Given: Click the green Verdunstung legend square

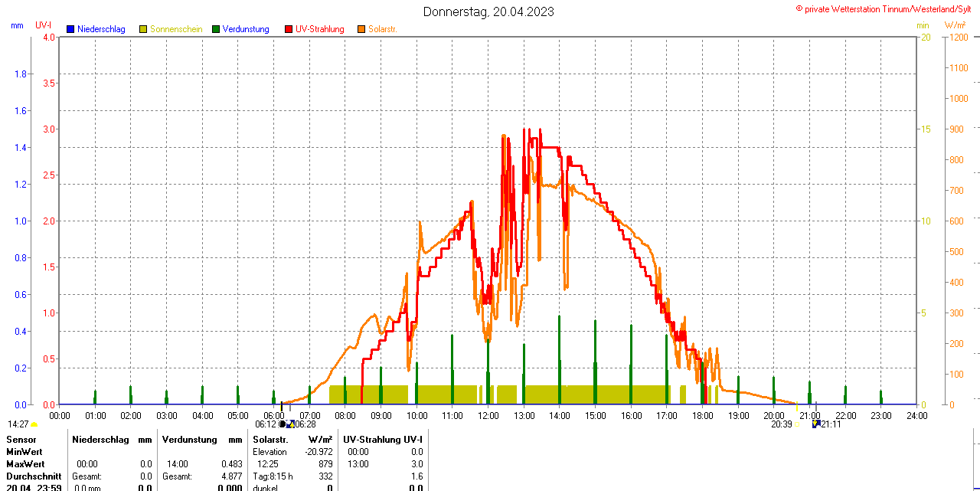Looking at the screenshot, I should point(216,29).
